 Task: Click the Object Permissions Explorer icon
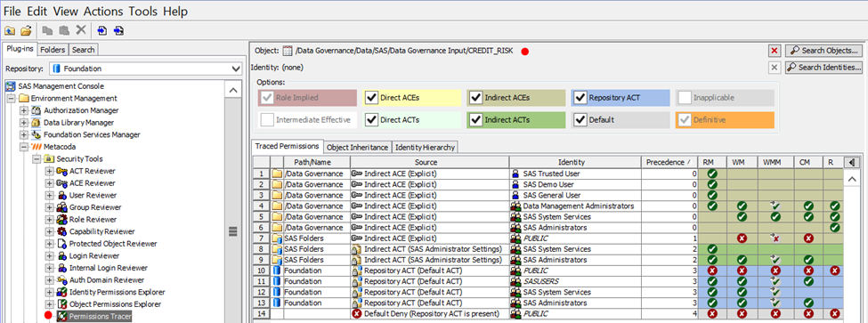pyautogui.click(x=61, y=304)
